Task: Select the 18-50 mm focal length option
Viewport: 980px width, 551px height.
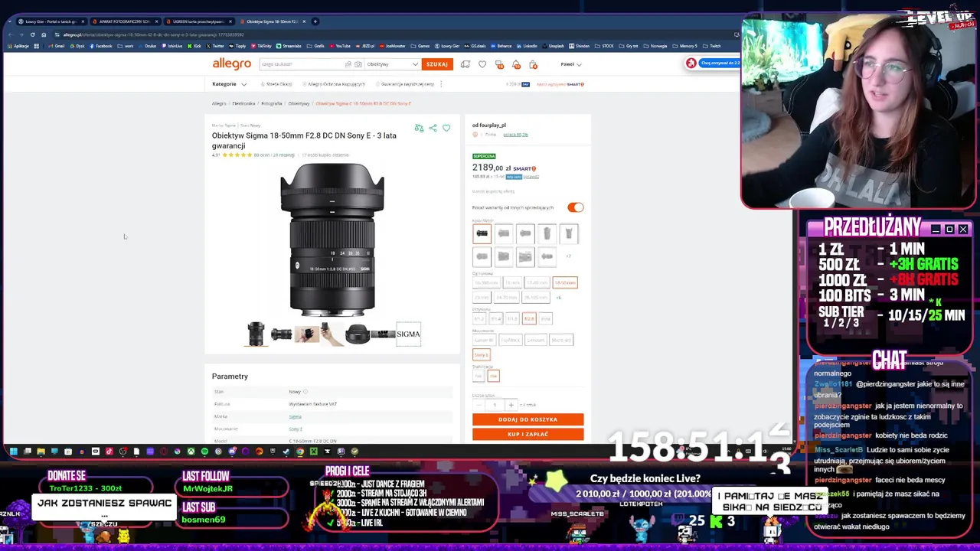Action: coord(565,282)
